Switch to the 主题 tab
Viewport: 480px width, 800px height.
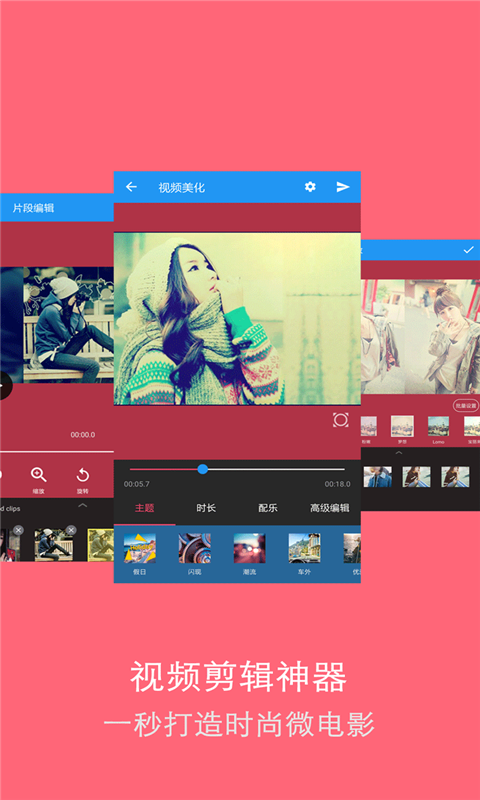(x=144, y=508)
